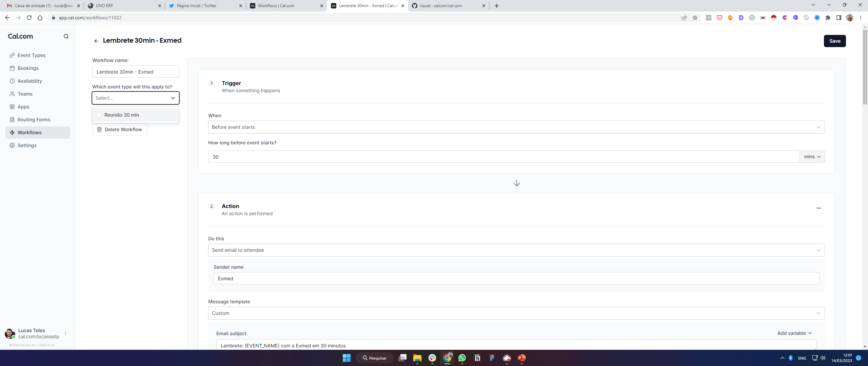This screenshot has height=366, width=868.
Task: Check the Reunião 30 min checkbox
Action: coord(99,115)
